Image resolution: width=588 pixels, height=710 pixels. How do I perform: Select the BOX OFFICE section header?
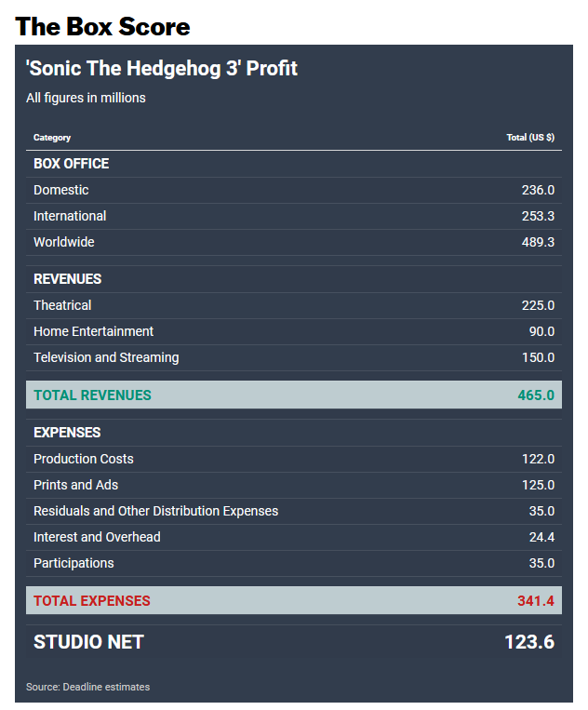(71, 164)
